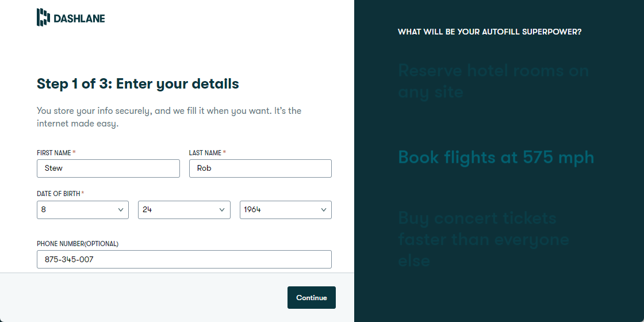Click the chevron arrow of the month selector
Screen dimensions: 644x322
click(x=121, y=210)
